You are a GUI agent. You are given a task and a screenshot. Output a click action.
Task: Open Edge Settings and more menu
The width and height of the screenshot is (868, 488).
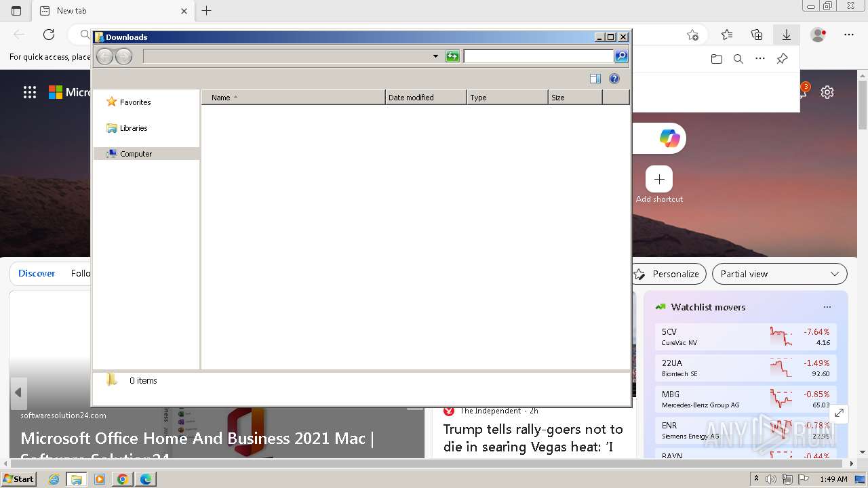coord(849,35)
